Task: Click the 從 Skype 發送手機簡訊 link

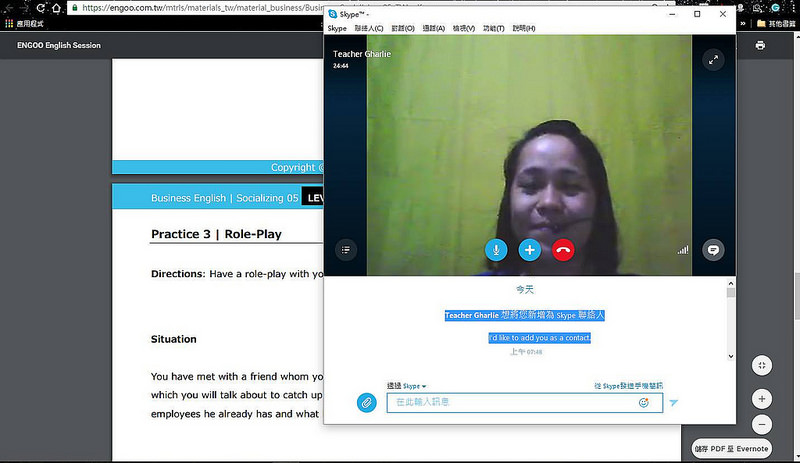Action: click(x=628, y=386)
